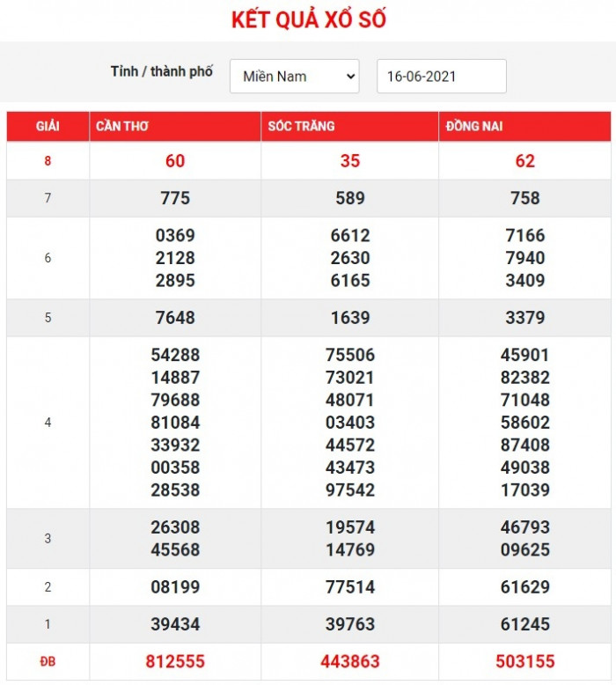Image resolution: width=616 pixels, height=685 pixels.
Task: Select the Cần Thơ column header
Action: 121,127
